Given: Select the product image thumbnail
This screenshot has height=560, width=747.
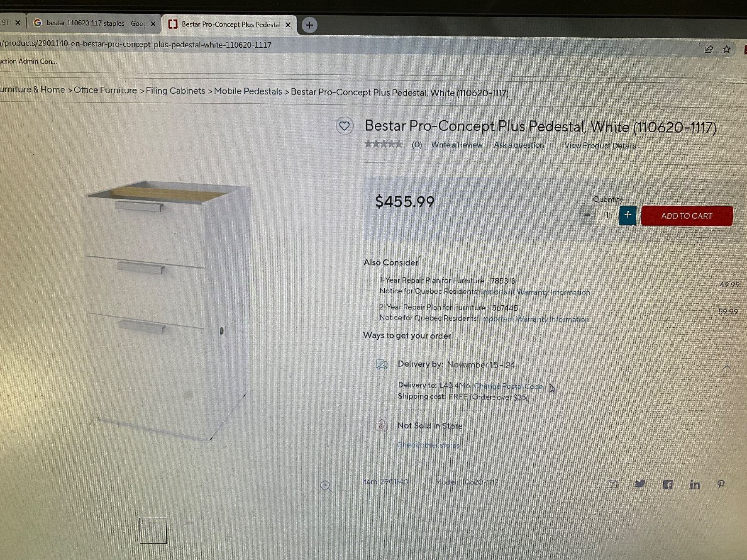Looking at the screenshot, I should coord(153,531).
